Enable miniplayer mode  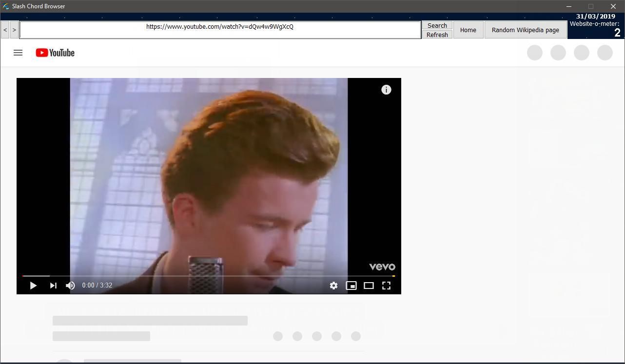point(351,286)
